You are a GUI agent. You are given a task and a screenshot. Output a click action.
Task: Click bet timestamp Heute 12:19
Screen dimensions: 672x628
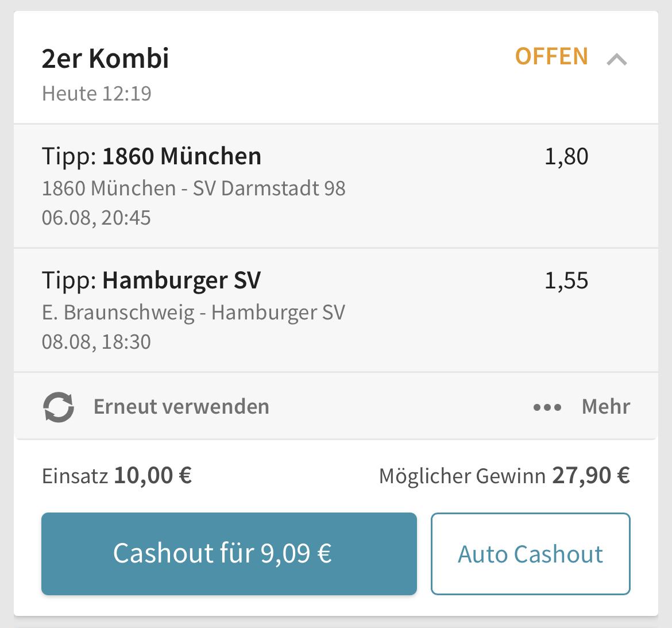click(x=96, y=94)
